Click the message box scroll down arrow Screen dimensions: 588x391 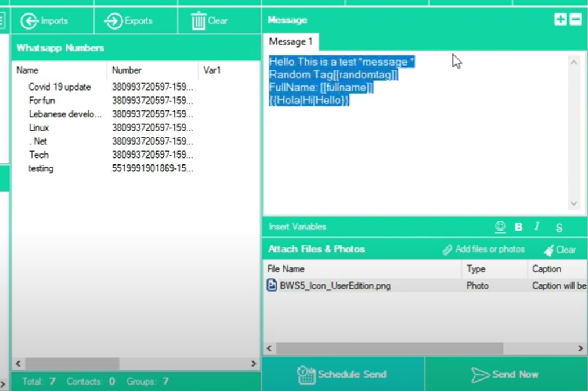(573, 203)
